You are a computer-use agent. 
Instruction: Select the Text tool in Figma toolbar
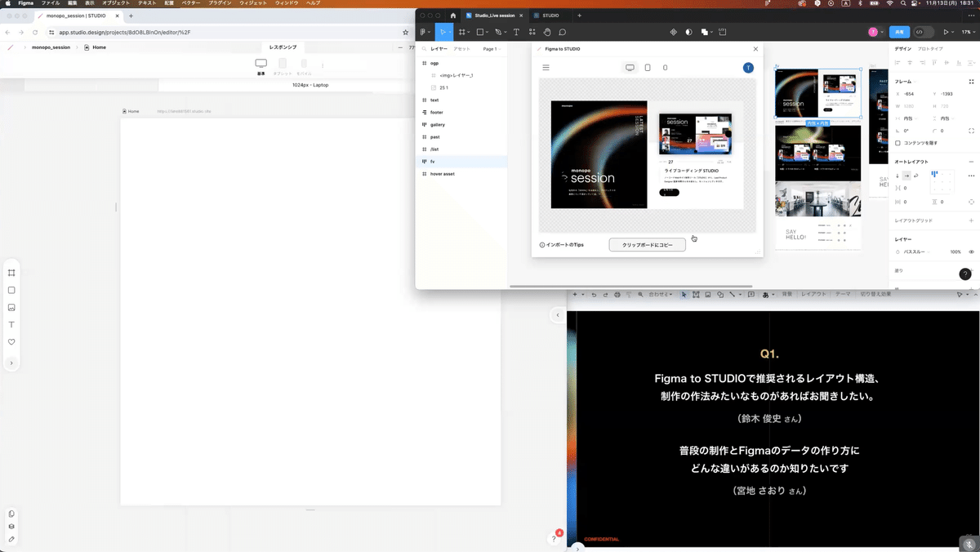click(x=516, y=32)
